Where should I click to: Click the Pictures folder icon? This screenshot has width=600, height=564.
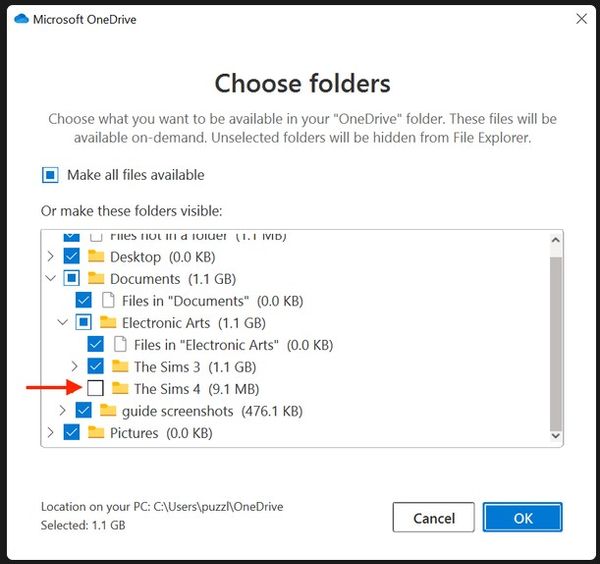tap(96, 433)
